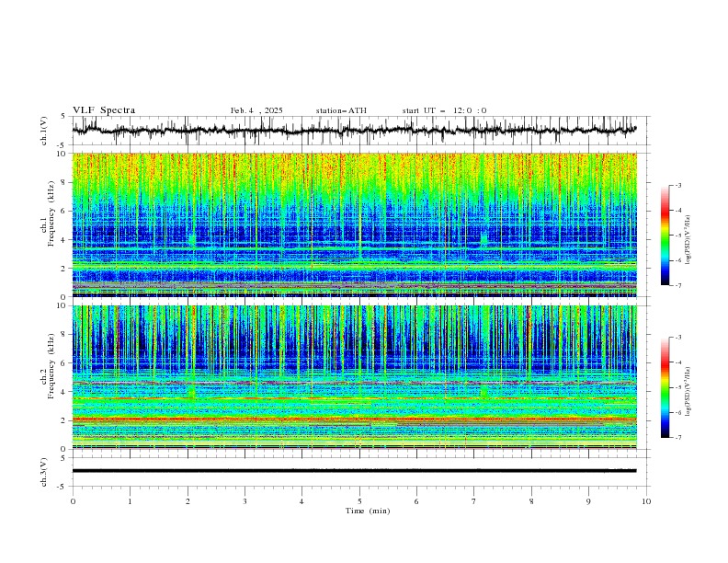Image resolution: width=728 pixels, height=563 pixels.
Task: Click the ch.2 spectrogram color bar
Action: pos(665,387)
